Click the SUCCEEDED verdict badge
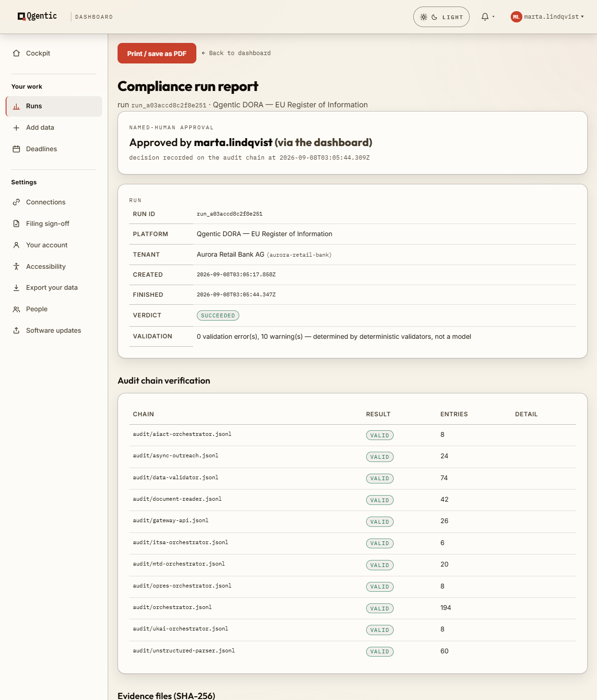The width and height of the screenshot is (597, 700). tap(218, 315)
